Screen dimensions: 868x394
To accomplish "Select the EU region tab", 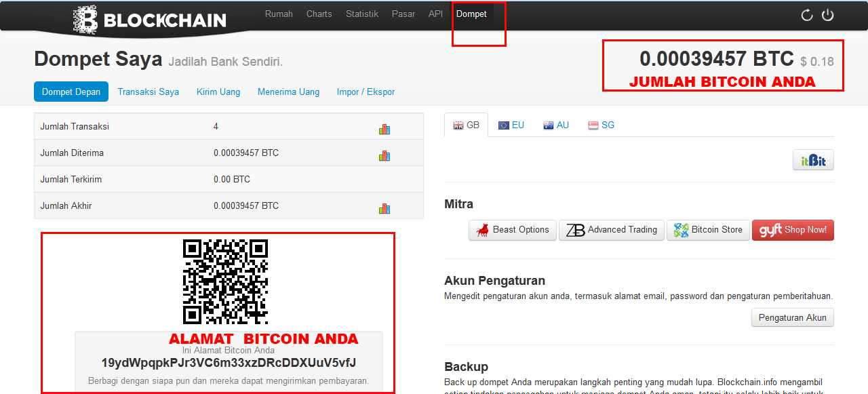I will (x=511, y=125).
